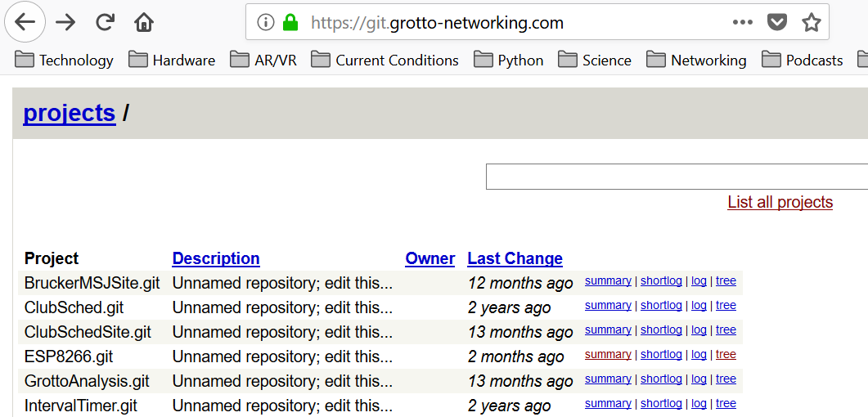Image resolution: width=868 pixels, height=417 pixels.
Task: Expand the Podcasts bookmarks folder
Action: (x=802, y=60)
